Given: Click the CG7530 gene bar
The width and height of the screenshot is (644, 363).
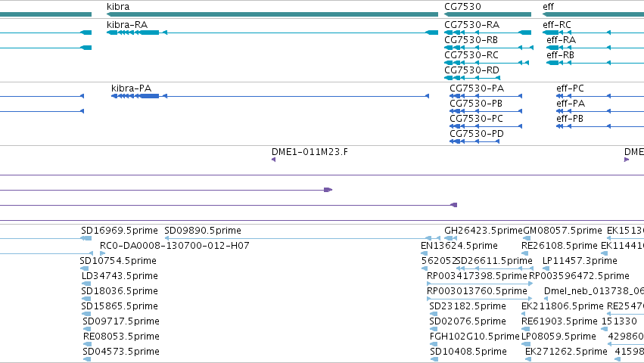Looking at the screenshot, I should 487,14.
